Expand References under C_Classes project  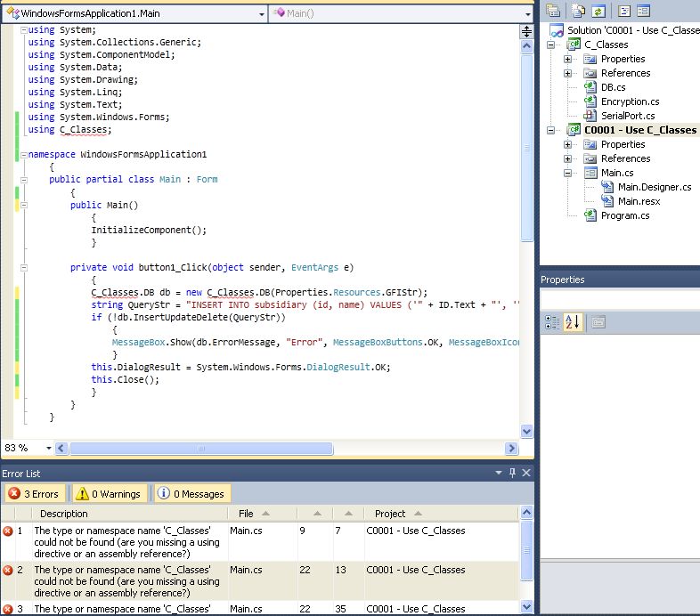pyautogui.click(x=567, y=73)
